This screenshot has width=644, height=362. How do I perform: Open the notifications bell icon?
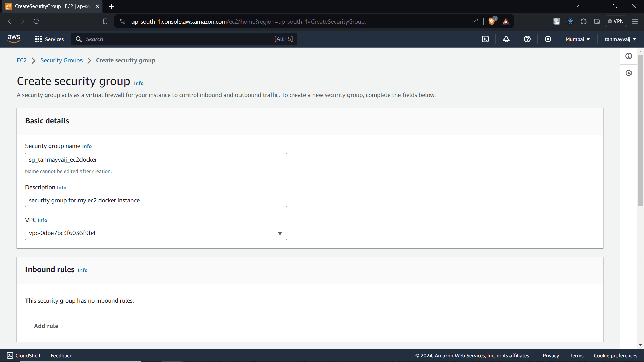(x=506, y=39)
